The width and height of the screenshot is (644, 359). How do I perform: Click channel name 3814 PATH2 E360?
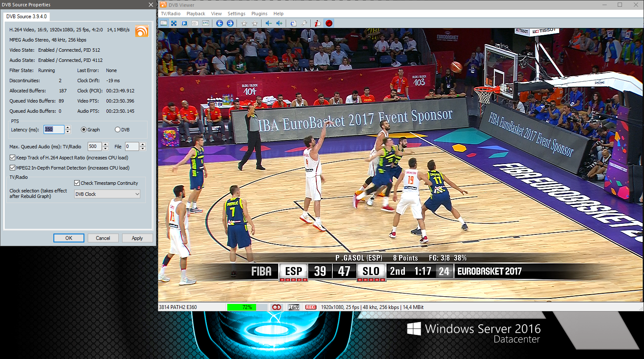[x=178, y=307]
